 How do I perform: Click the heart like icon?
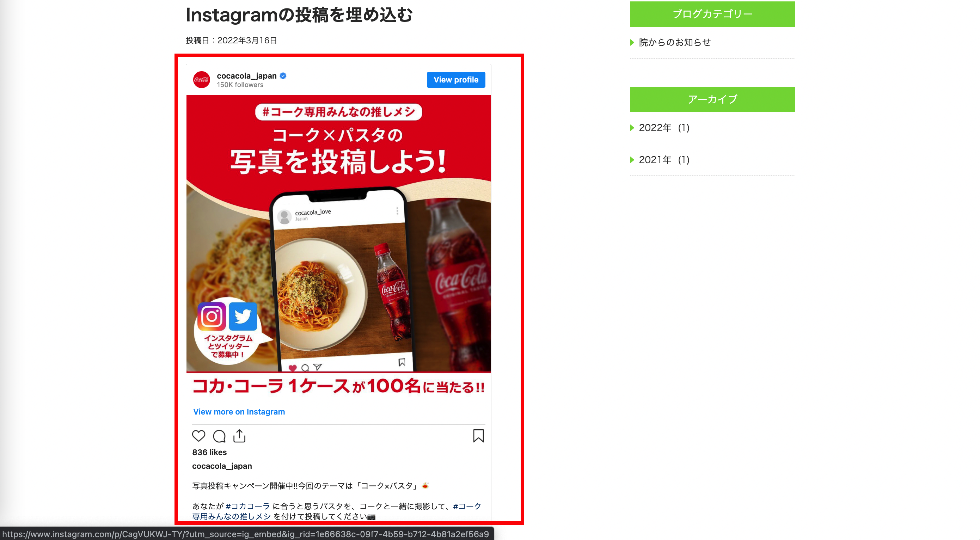click(198, 436)
